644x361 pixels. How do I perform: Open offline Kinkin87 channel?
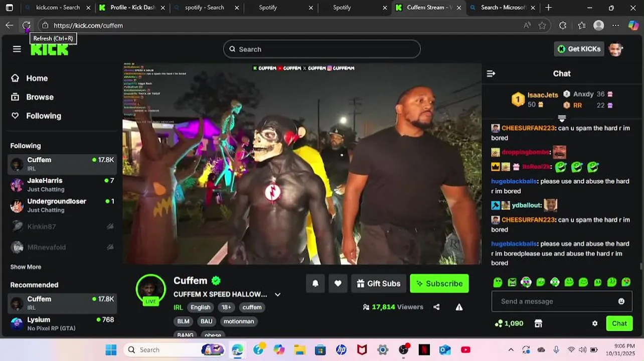click(62, 227)
